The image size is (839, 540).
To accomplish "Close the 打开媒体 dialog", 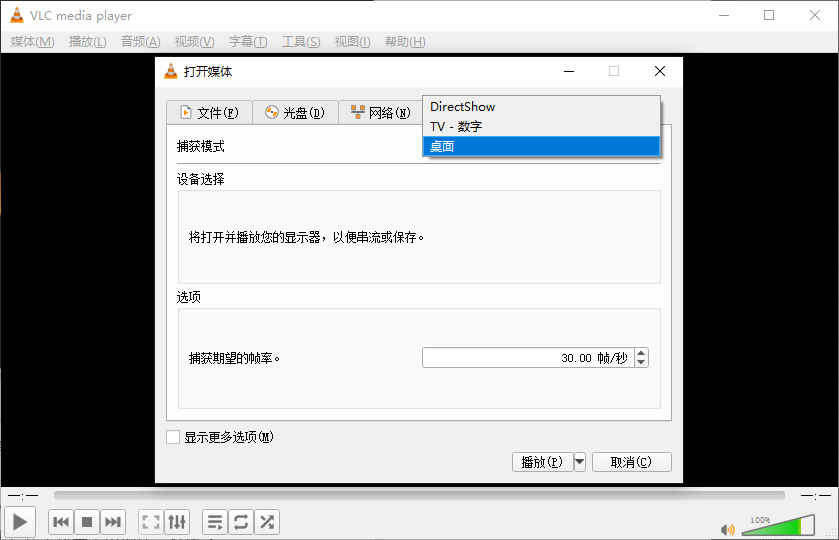I will coord(660,71).
